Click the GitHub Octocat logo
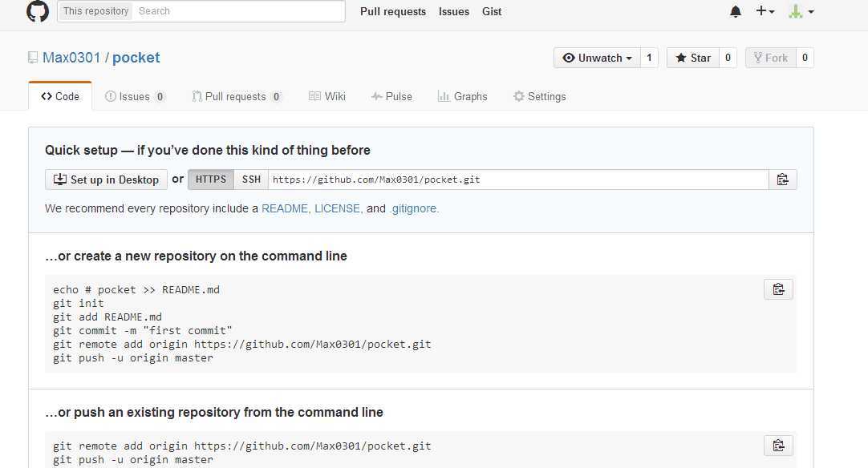The height and width of the screenshot is (468, 868). 38,11
